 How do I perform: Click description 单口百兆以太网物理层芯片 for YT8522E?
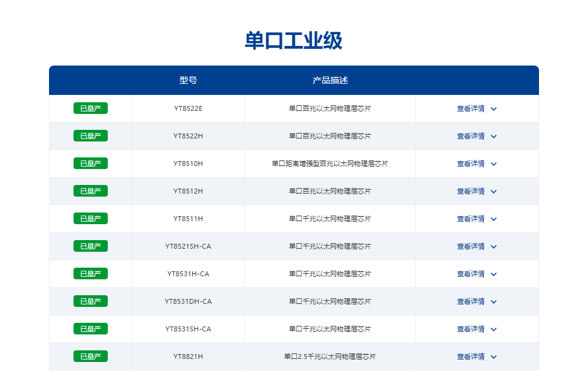[x=330, y=108]
